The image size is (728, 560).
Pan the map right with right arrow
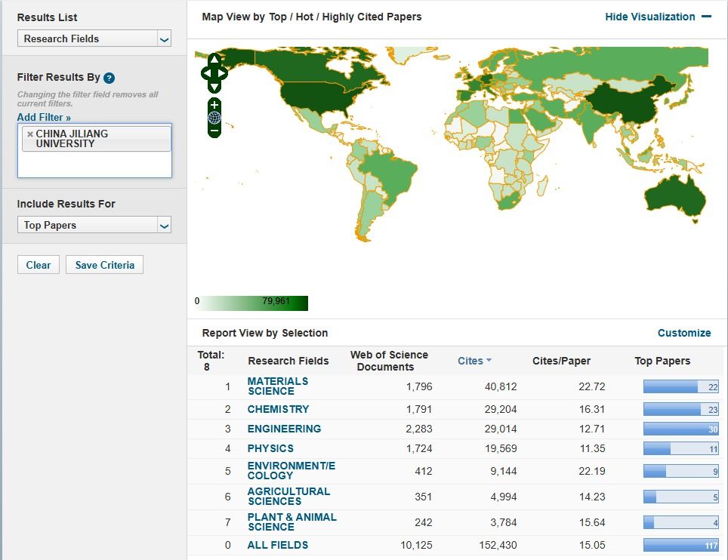tap(223, 73)
